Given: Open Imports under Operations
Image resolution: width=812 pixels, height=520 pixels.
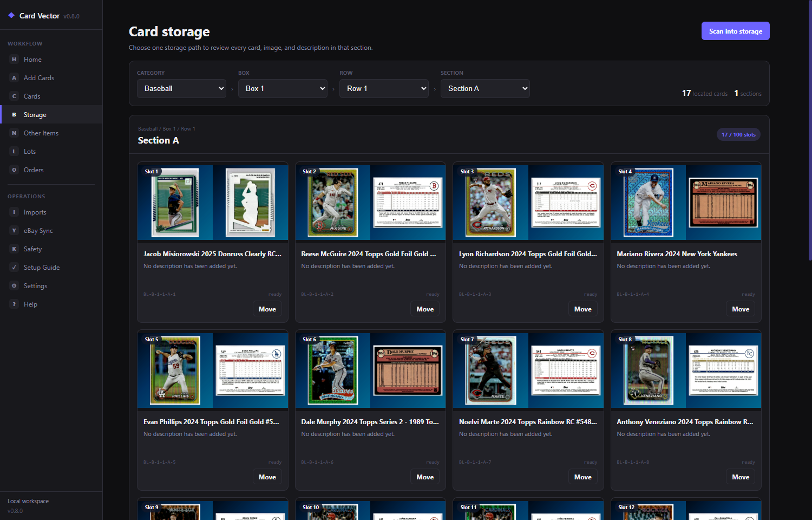Looking at the screenshot, I should tap(51, 212).
